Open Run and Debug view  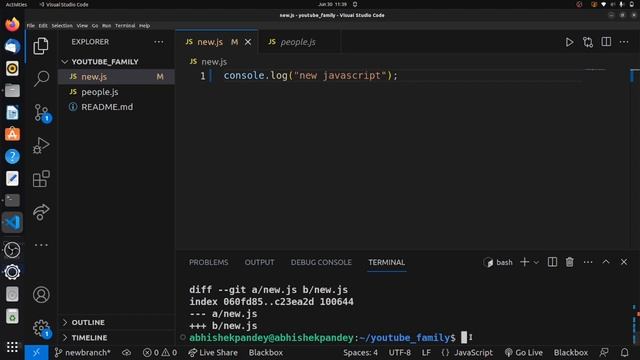pyautogui.click(x=41, y=145)
